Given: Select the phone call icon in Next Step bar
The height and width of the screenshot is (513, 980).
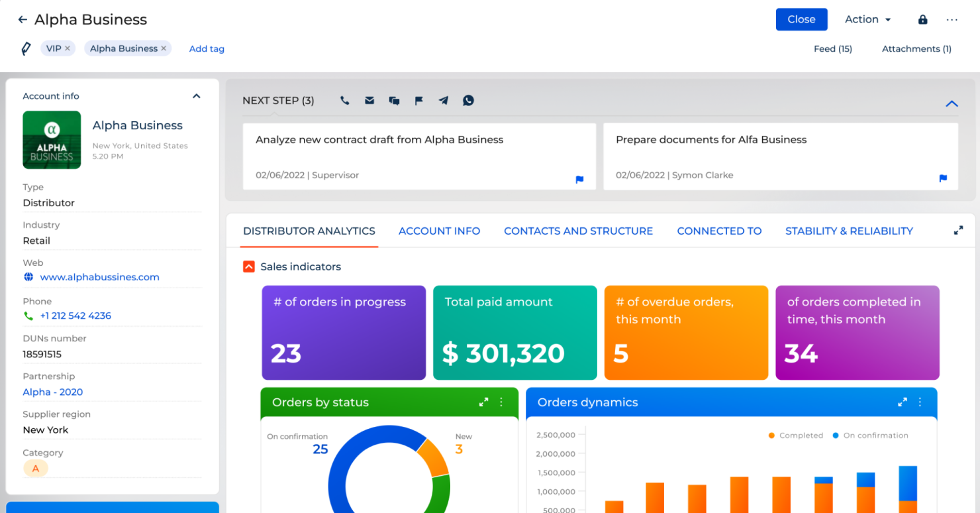Looking at the screenshot, I should point(344,100).
